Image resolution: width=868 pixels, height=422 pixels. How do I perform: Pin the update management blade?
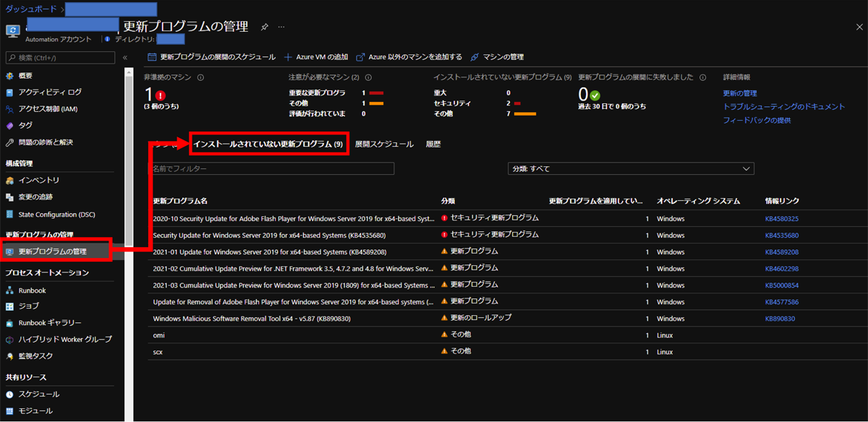(265, 27)
